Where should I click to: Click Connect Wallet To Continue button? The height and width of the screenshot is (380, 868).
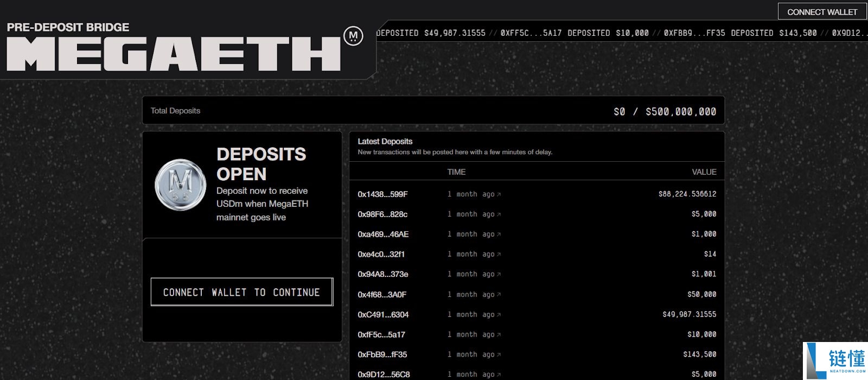tap(242, 292)
